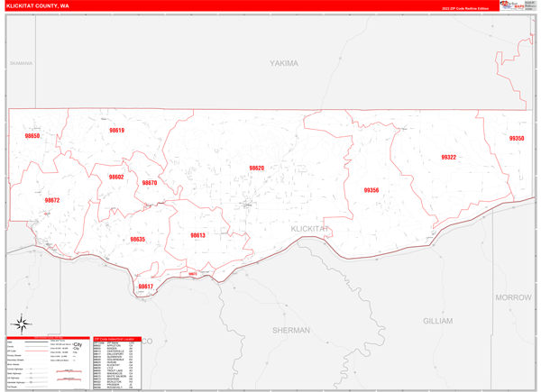
Task: Click ZIP code 98620 label on map
Action: (257, 169)
